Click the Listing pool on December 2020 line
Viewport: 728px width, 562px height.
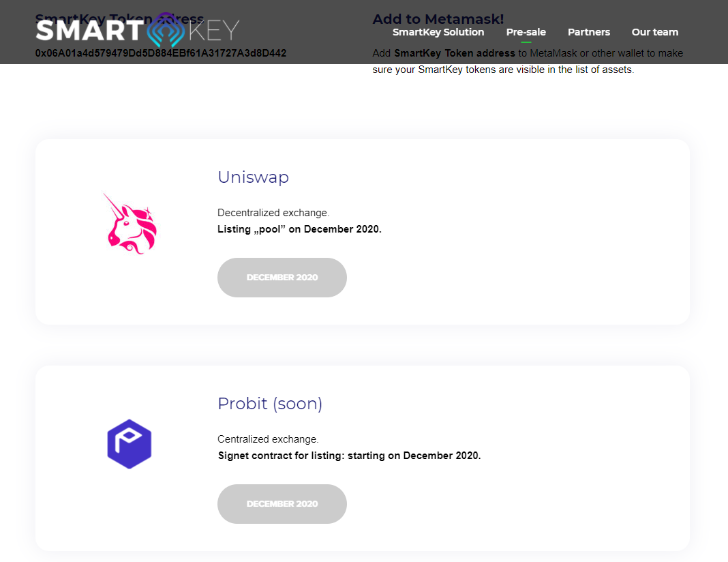[299, 229]
